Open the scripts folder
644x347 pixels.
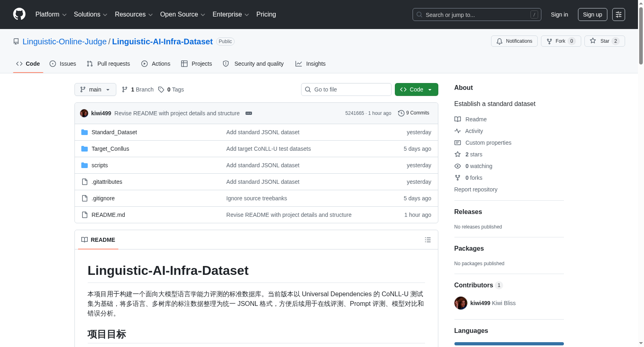[x=99, y=165]
